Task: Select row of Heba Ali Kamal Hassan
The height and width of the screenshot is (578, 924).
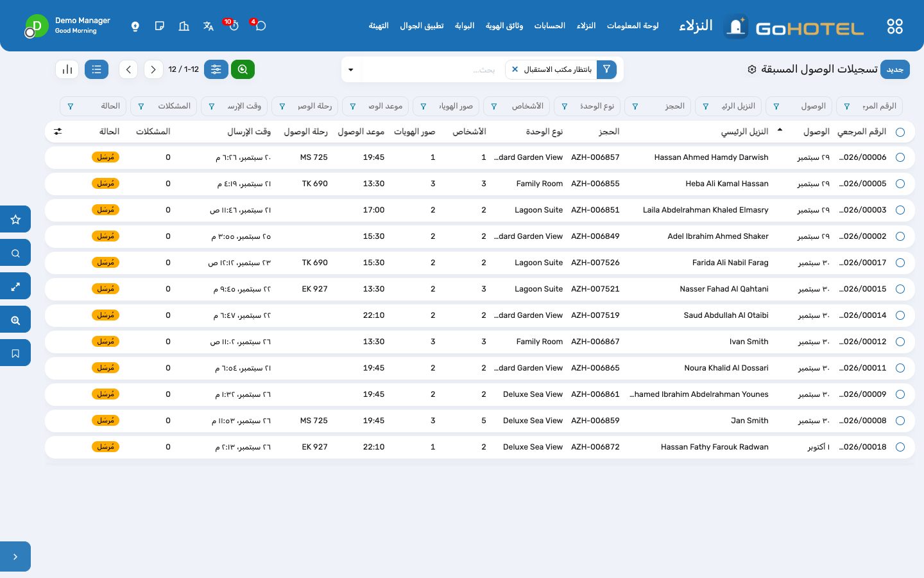Action: coord(900,184)
